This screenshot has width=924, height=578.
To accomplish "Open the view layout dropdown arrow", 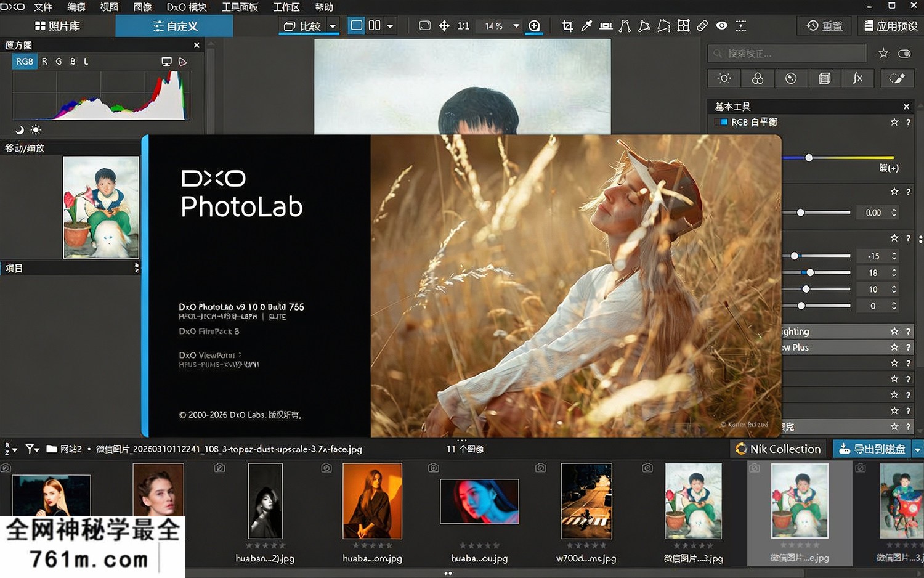I will (390, 26).
